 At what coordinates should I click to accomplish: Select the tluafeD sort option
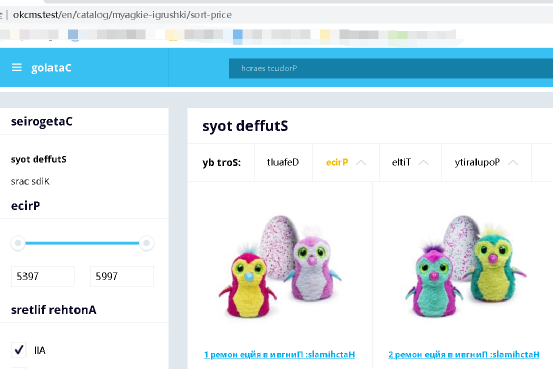[x=283, y=162]
